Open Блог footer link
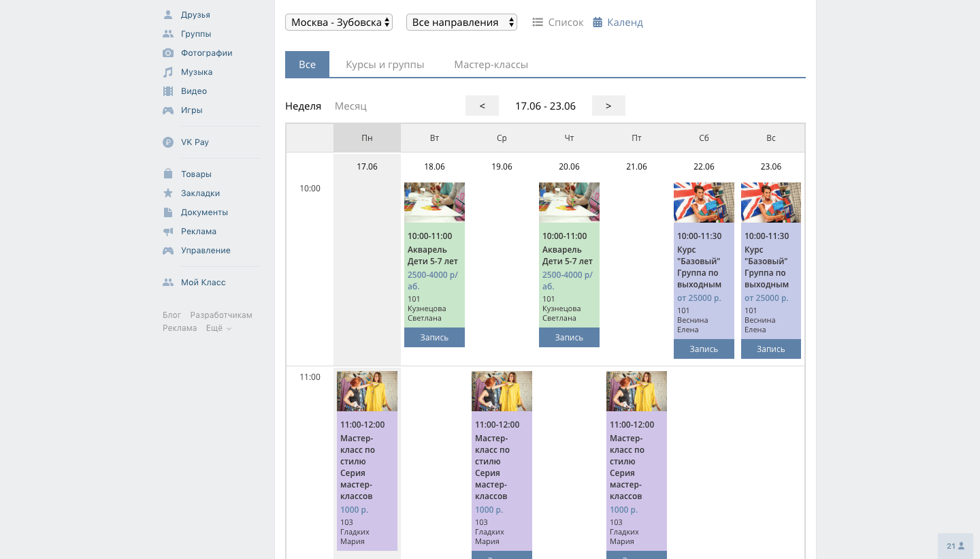980x559 pixels. (x=172, y=315)
